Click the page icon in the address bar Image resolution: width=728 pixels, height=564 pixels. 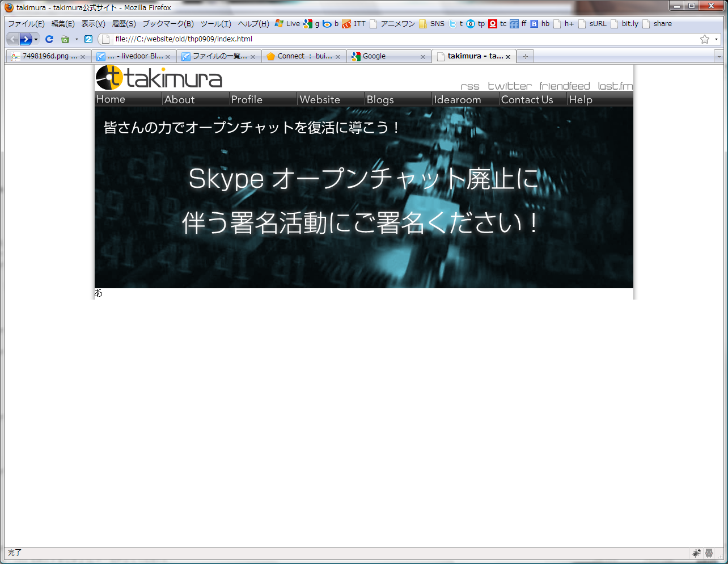coord(106,39)
